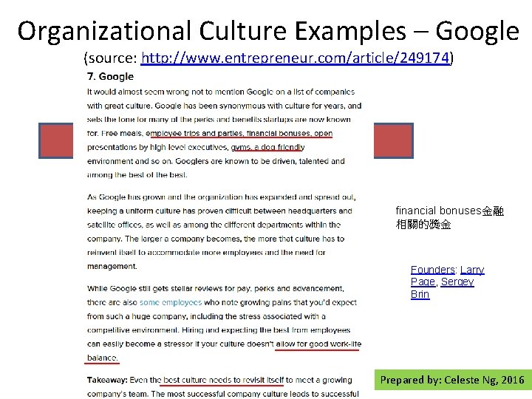This screenshot has height=399, width=532.
Task: Click the underlined 'allow for good work-life' phrase
Action: tap(318, 344)
